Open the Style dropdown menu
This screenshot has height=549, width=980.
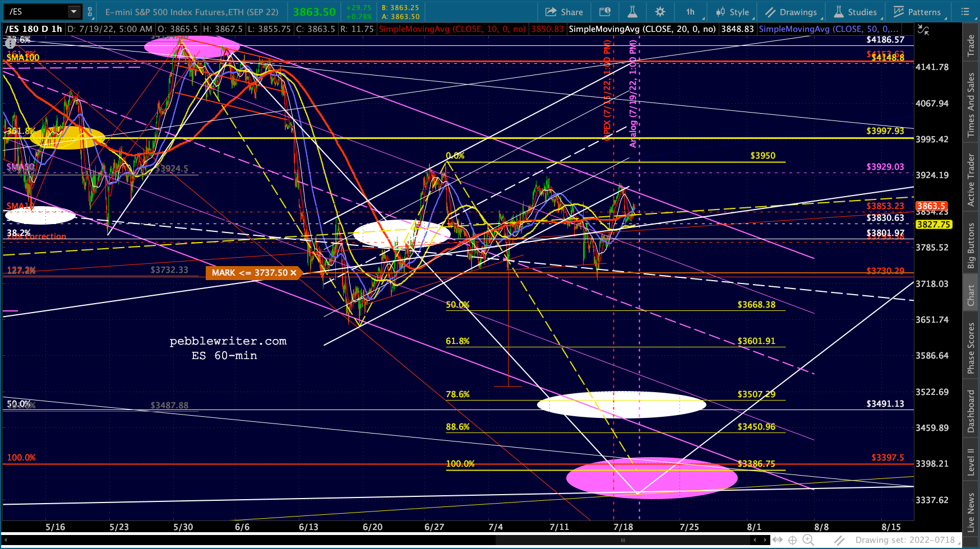pos(732,12)
